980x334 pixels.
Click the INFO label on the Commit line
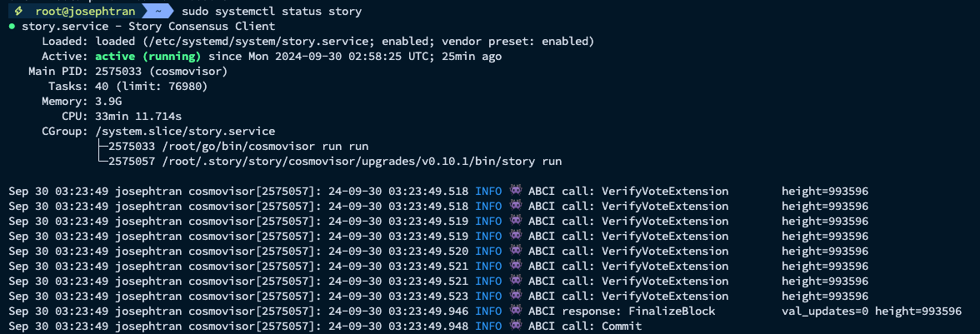click(488, 326)
